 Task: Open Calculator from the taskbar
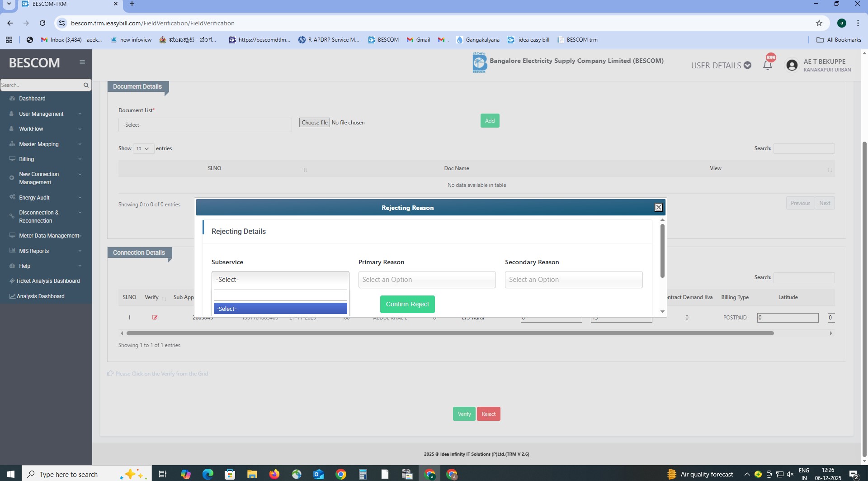[x=363, y=474]
